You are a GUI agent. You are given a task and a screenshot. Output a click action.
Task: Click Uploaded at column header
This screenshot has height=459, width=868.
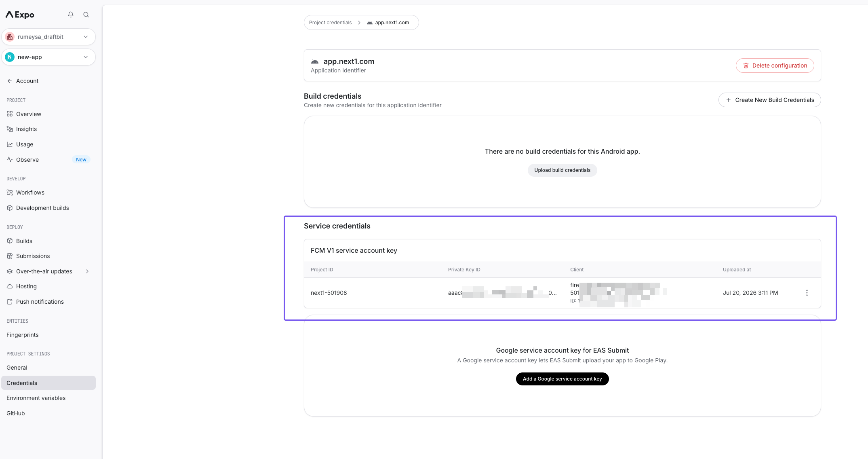tap(737, 270)
